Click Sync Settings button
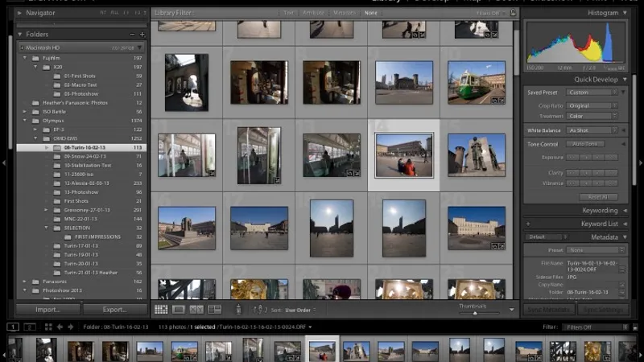Image resolution: width=644 pixels, height=362 pixels. coord(603,310)
